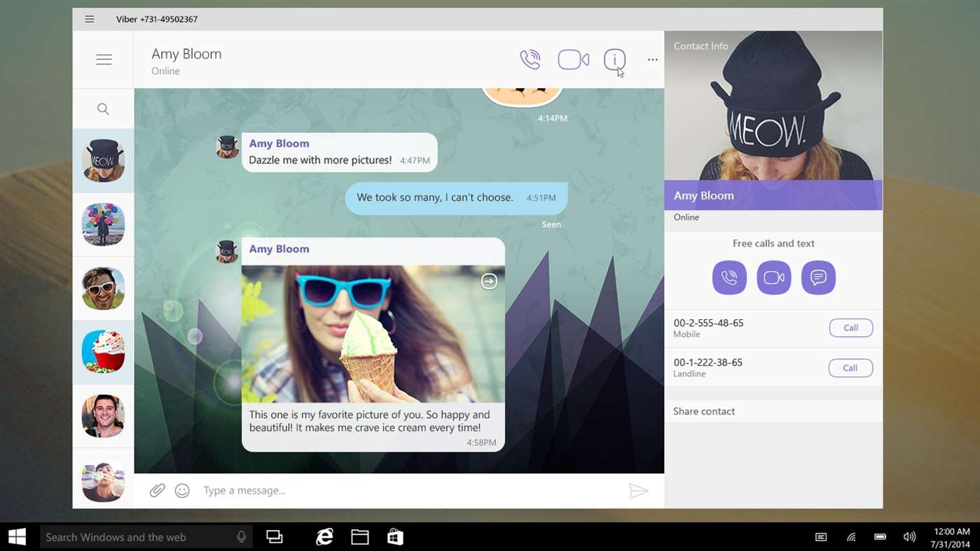This screenshot has width=980, height=551.
Task: Open the title bar hamburger menu
Action: click(x=90, y=19)
